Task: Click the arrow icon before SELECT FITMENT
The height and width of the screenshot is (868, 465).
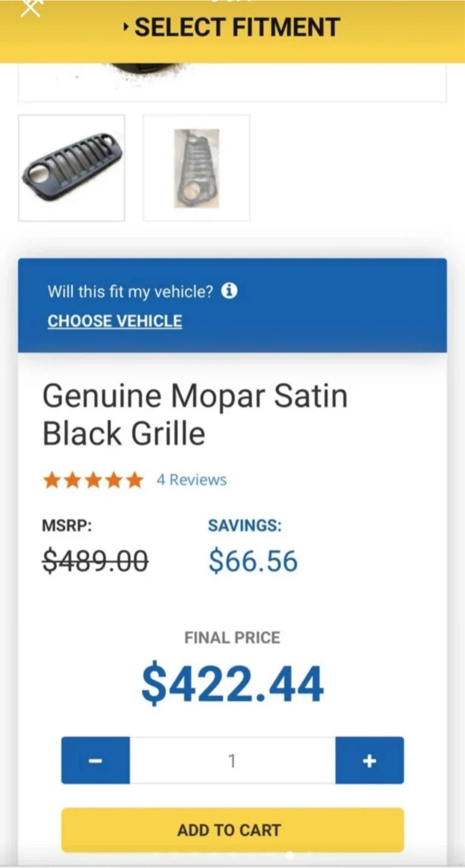Action: click(125, 27)
